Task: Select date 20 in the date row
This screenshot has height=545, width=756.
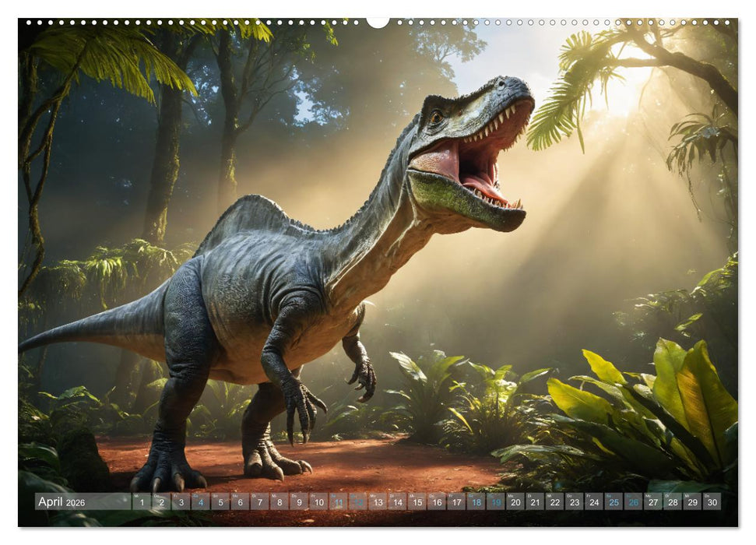Action: [x=515, y=502]
